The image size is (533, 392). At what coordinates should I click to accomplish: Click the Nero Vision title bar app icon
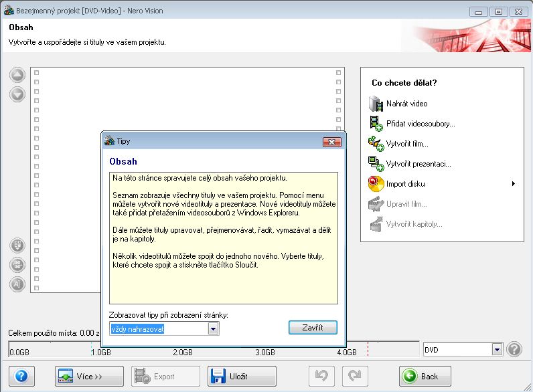9,11
